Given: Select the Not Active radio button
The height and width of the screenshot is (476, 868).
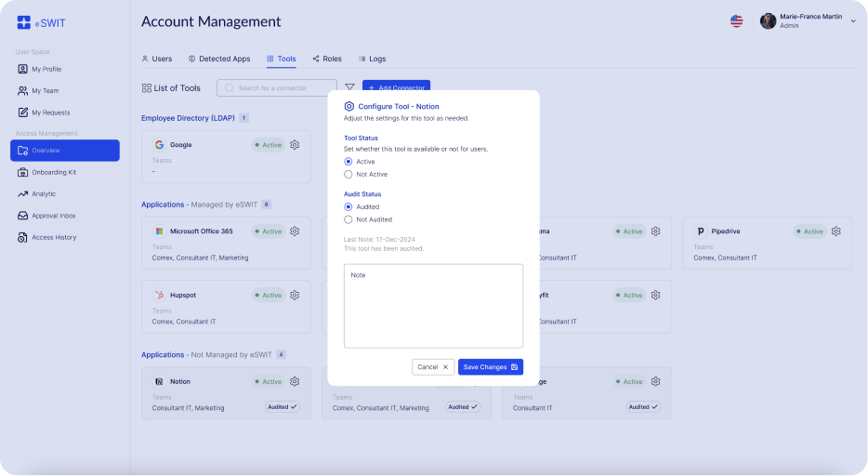Looking at the screenshot, I should [349, 174].
